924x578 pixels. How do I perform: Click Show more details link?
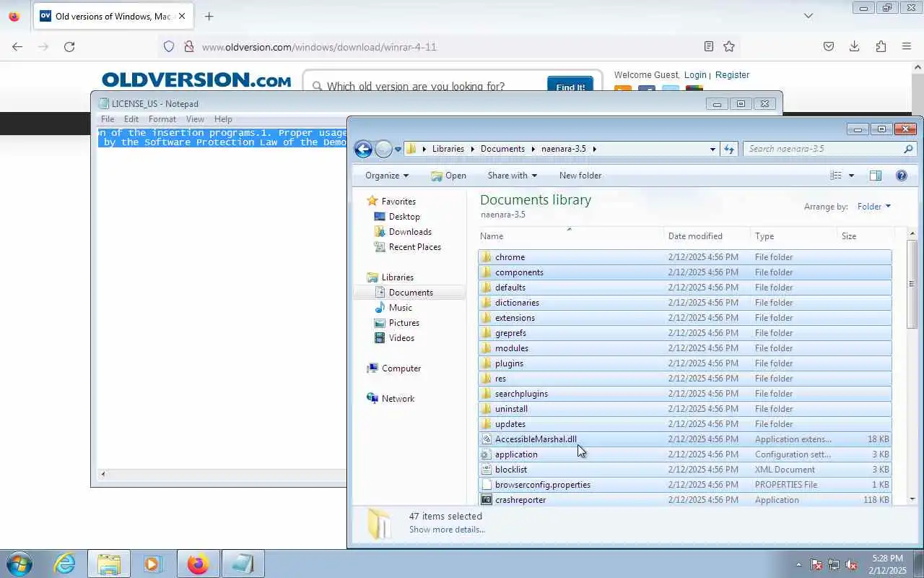(x=447, y=530)
